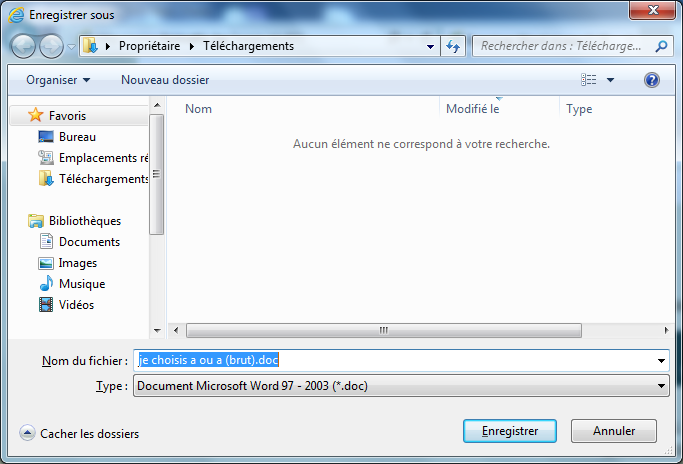Open the help question mark icon
Image resolution: width=683 pixels, height=464 pixels.
pos(652,80)
